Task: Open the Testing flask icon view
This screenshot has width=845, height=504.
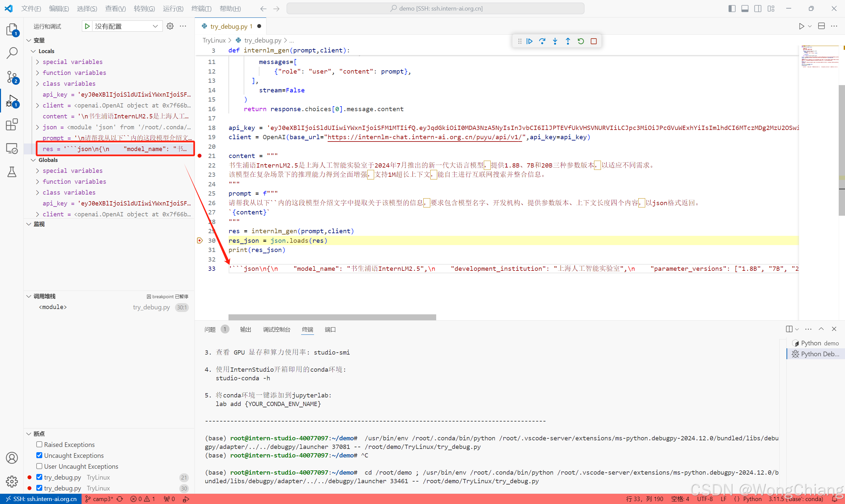Action: 12,172
